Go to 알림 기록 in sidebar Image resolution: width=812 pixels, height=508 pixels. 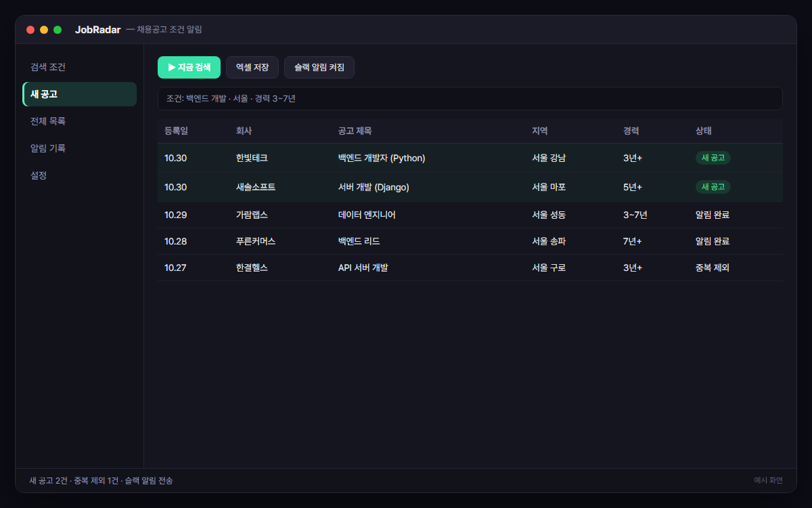point(79,148)
